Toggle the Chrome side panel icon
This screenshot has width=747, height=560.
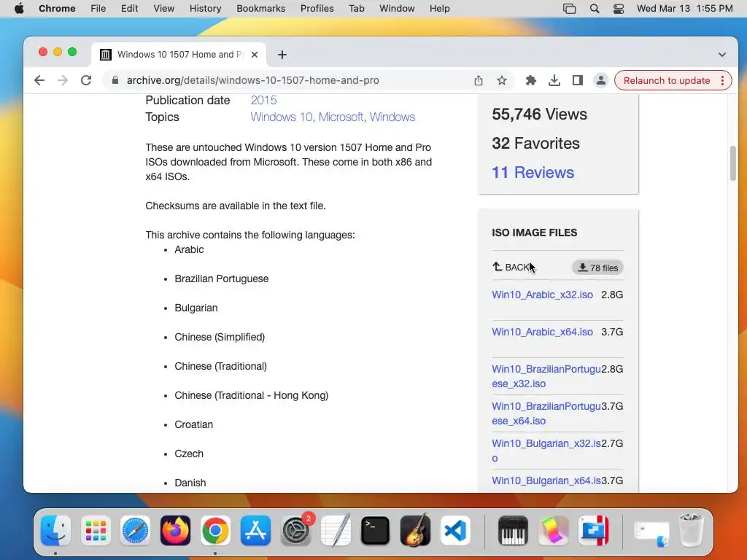tap(578, 80)
